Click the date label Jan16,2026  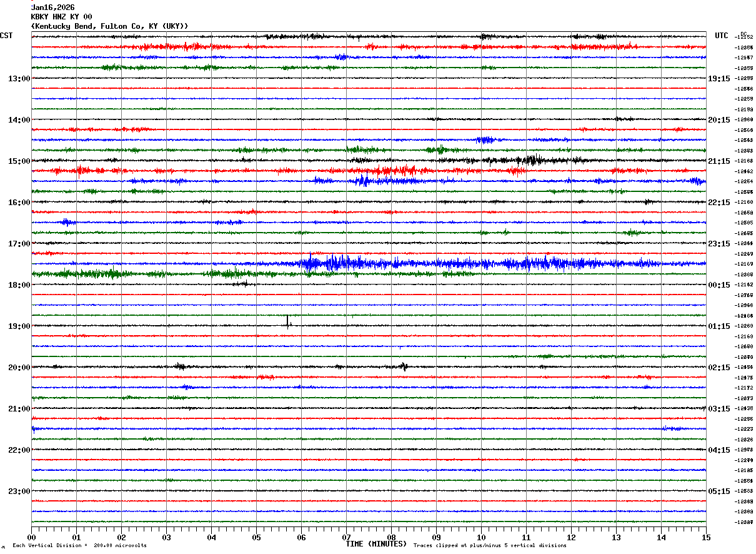pos(52,8)
